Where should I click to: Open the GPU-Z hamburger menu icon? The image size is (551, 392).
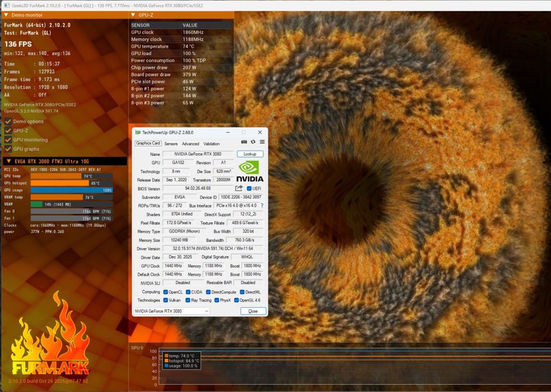point(262,142)
